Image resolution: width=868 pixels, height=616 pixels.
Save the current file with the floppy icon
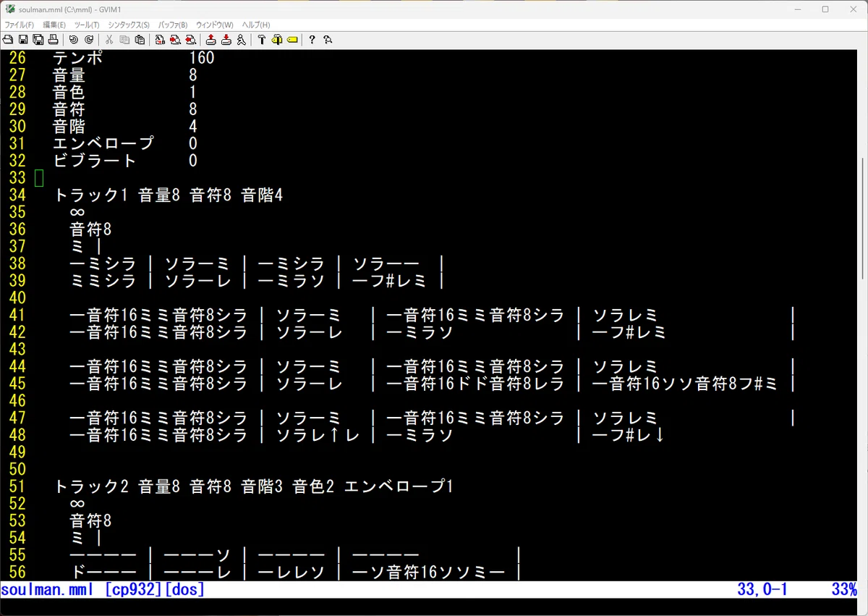[x=22, y=39]
